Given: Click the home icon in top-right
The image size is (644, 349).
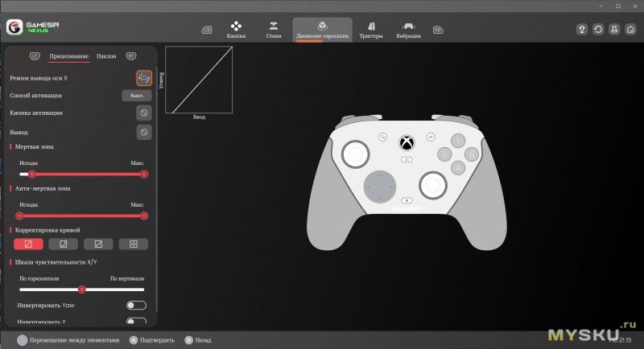Looking at the screenshot, I should click(x=629, y=29).
